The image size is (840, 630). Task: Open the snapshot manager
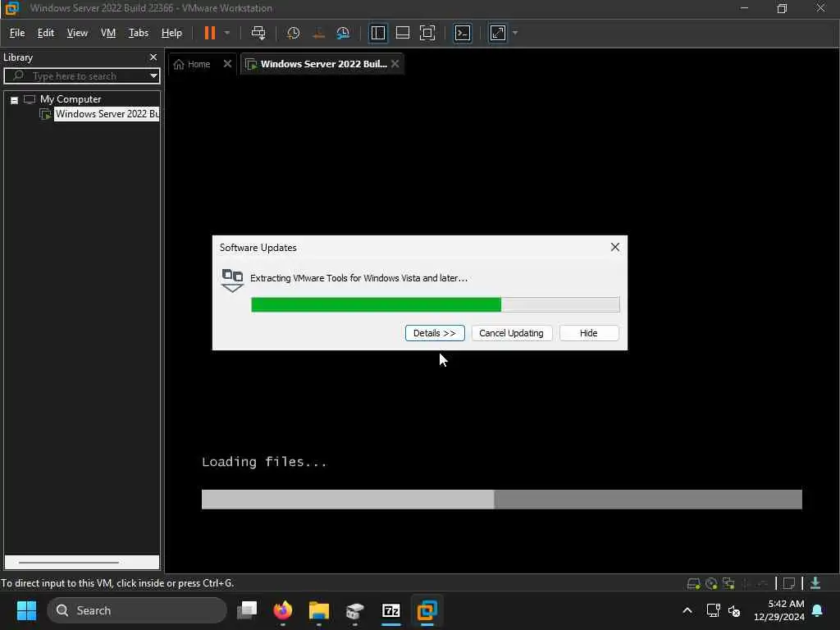tap(343, 33)
